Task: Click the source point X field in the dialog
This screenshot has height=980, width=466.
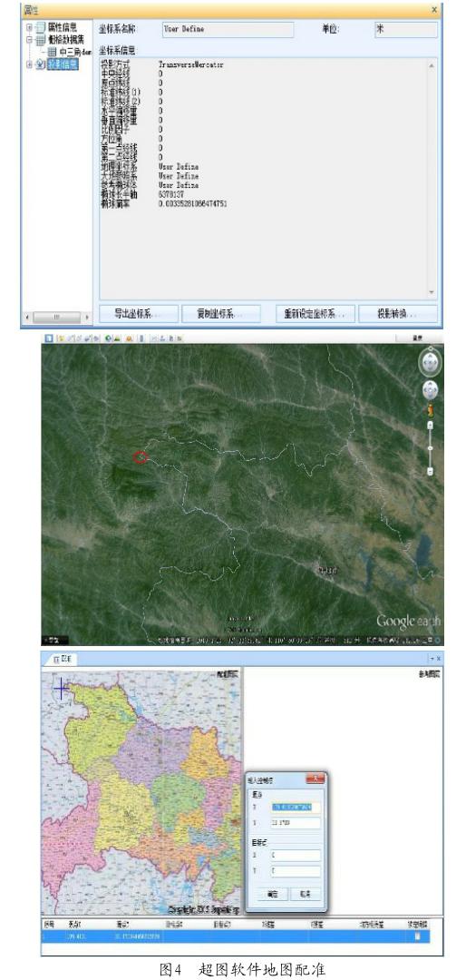Action: tap(296, 807)
